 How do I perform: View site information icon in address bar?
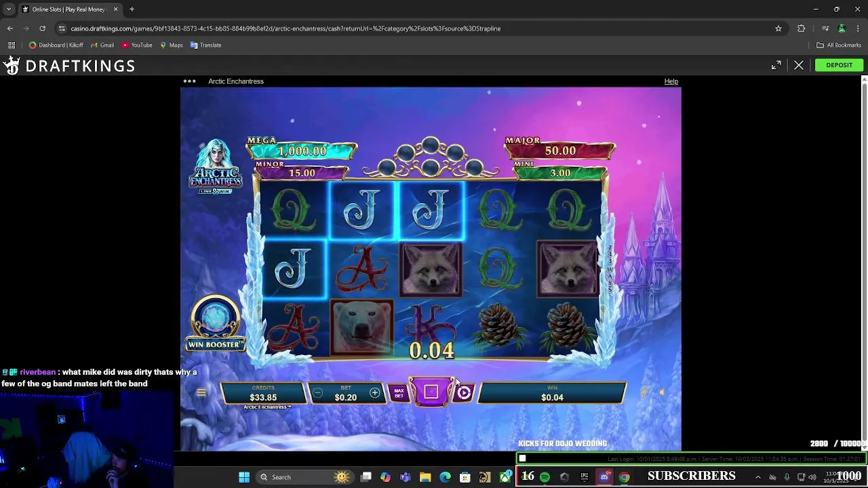point(62,28)
